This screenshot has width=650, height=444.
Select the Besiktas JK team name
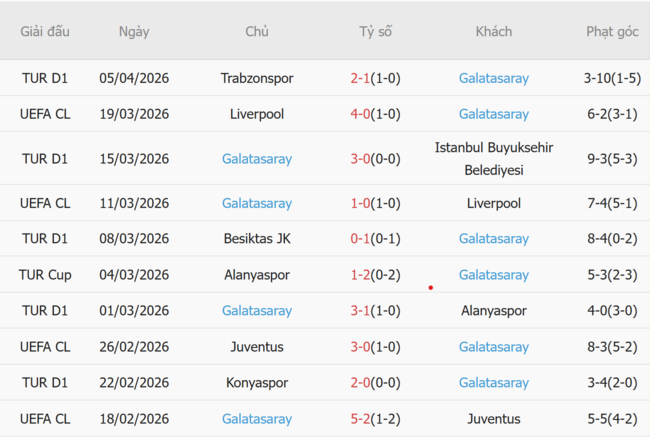pyautogui.click(x=257, y=239)
